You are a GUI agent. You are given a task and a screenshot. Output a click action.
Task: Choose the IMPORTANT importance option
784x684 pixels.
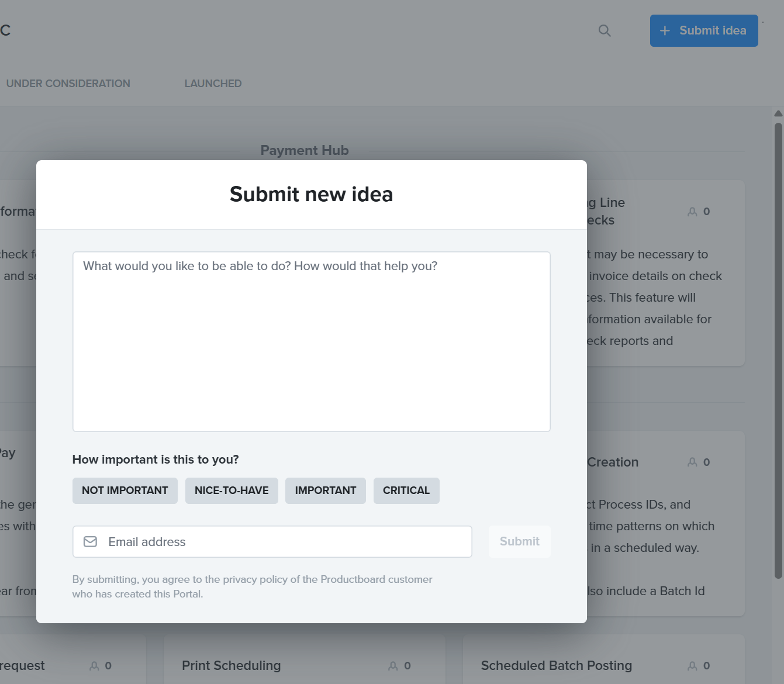tap(326, 490)
